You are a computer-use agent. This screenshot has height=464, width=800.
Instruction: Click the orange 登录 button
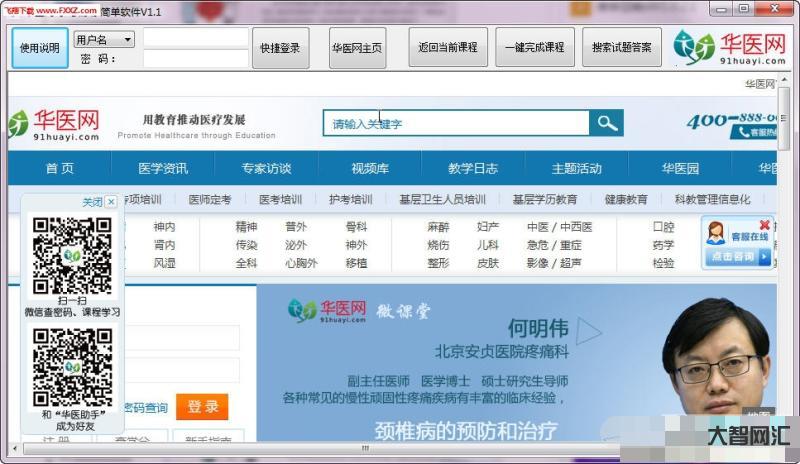(x=202, y=407)
